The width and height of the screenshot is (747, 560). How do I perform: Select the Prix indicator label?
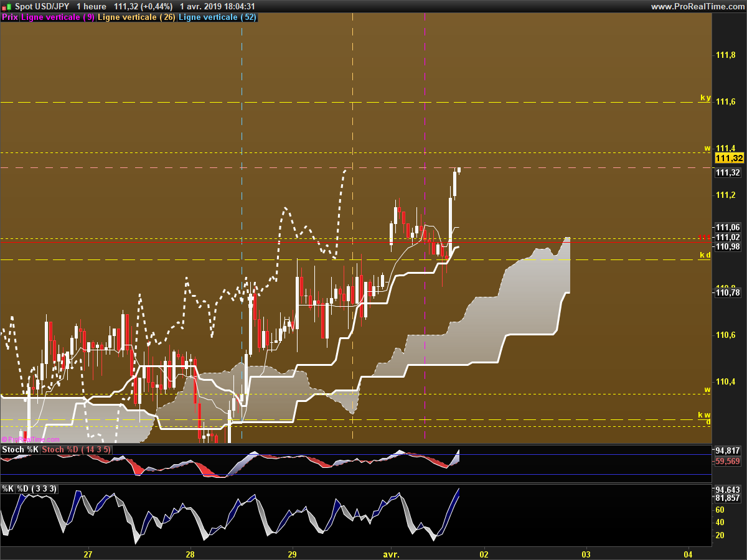coord(10,17)
